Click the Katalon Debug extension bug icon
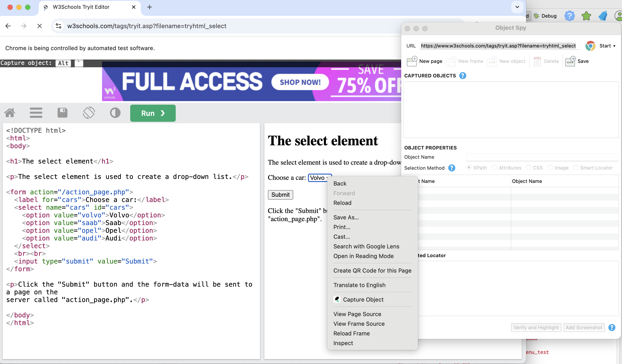 click(x=536, y=16)
